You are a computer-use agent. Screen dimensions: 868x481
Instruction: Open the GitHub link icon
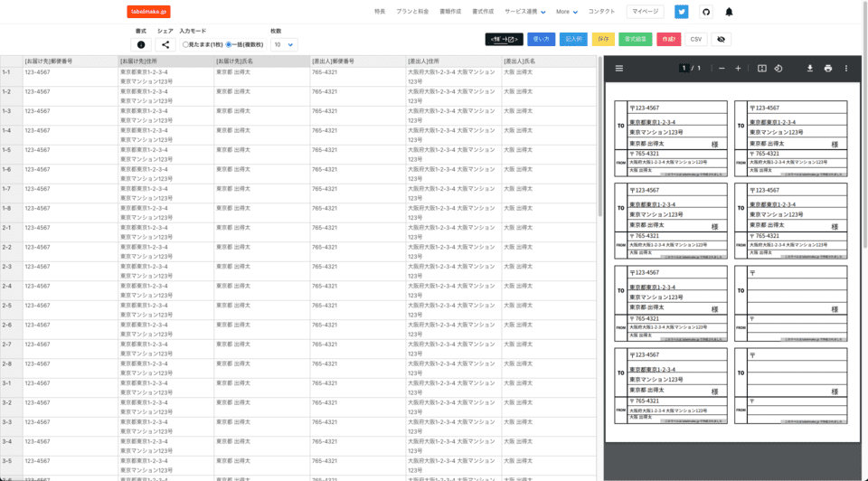[706, 12]
